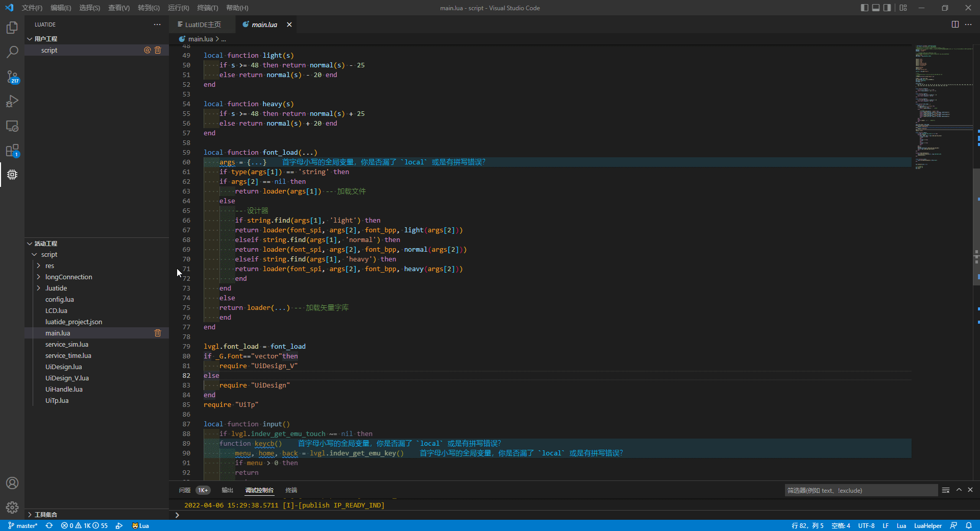Open luatide_project.json file
The width and height of the screenshot is (980, 531).
tap(73, 322)
